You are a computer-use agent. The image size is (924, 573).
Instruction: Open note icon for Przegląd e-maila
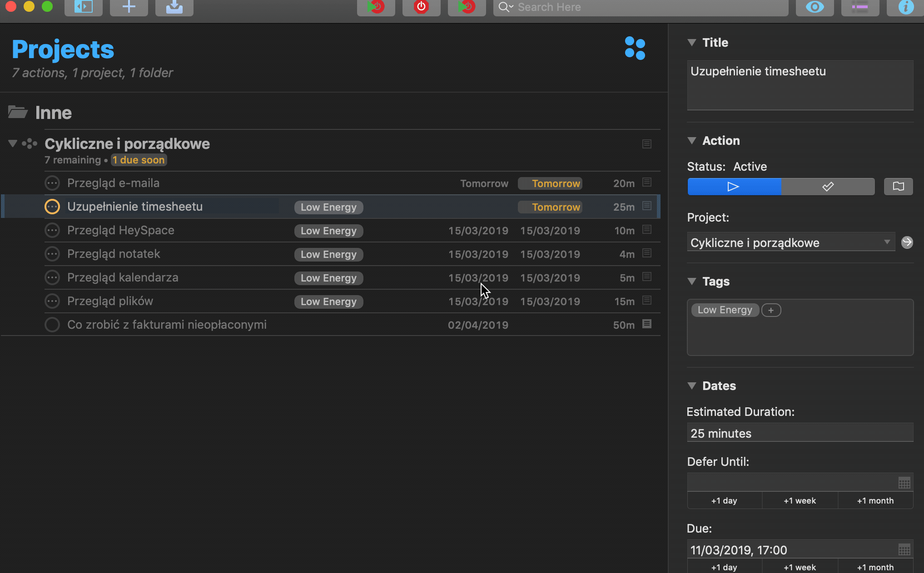click(x=647, y=182)
